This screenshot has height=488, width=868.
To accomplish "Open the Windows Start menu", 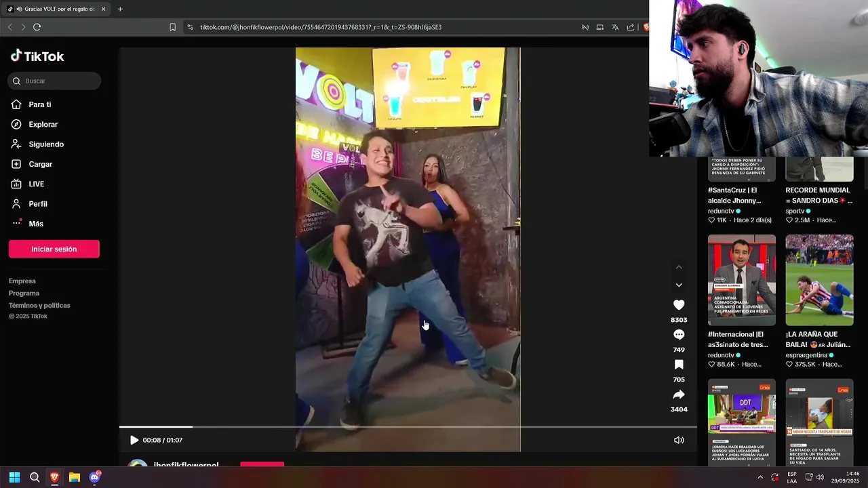I will [x=14, y=477].
